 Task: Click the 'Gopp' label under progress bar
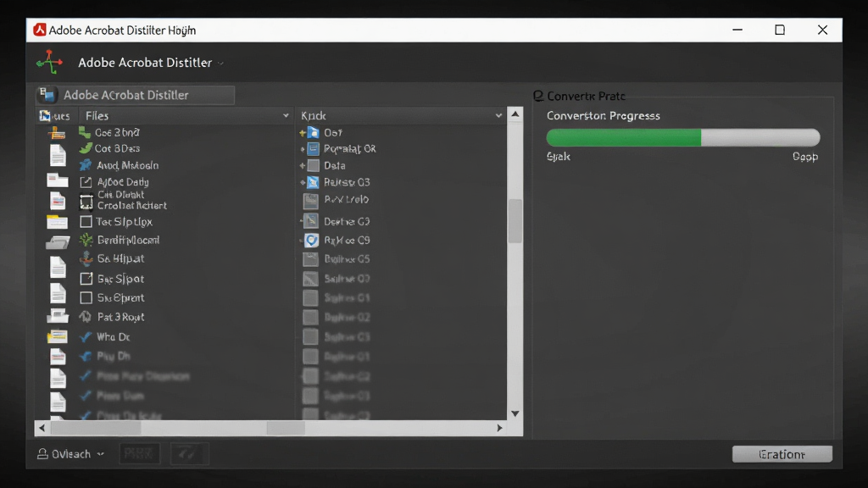(x=805, y=157)
